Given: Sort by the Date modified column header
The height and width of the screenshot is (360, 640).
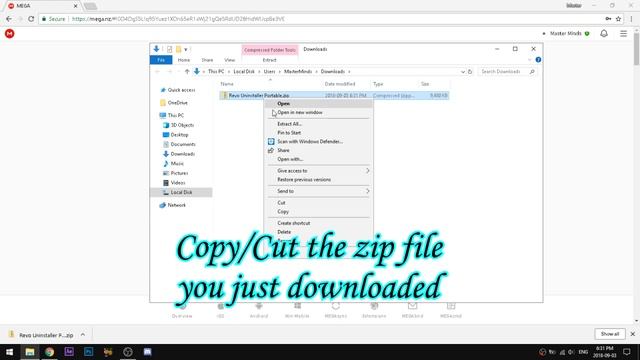Looking at the screenshot, I should pos(340,84).
